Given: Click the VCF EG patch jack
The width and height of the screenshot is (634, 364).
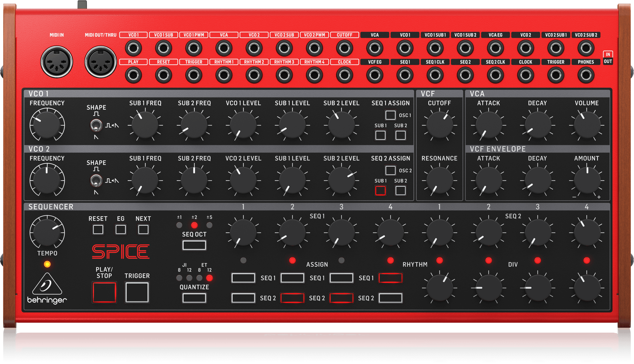Looking at the screenshot, I should pyautogui.click(x=375, y=75).
